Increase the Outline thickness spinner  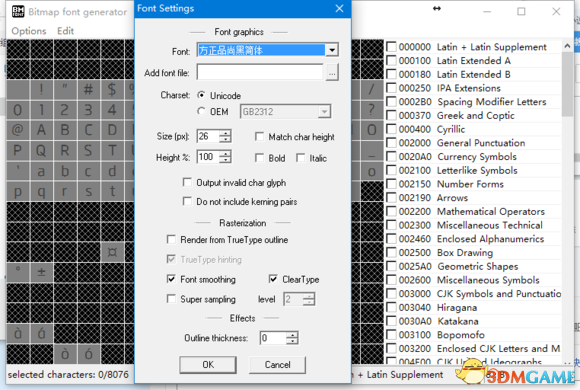tap(292, 334)
